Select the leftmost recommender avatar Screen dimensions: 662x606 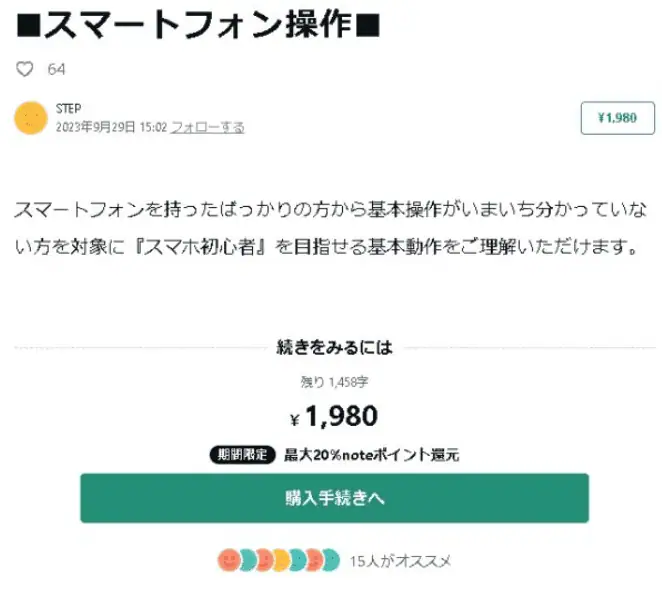228,560
